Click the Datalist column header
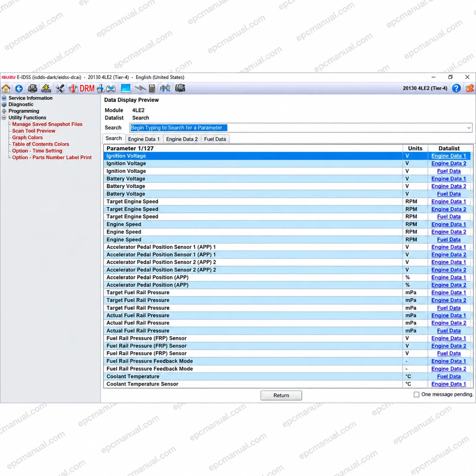 [x=449, y=148]
